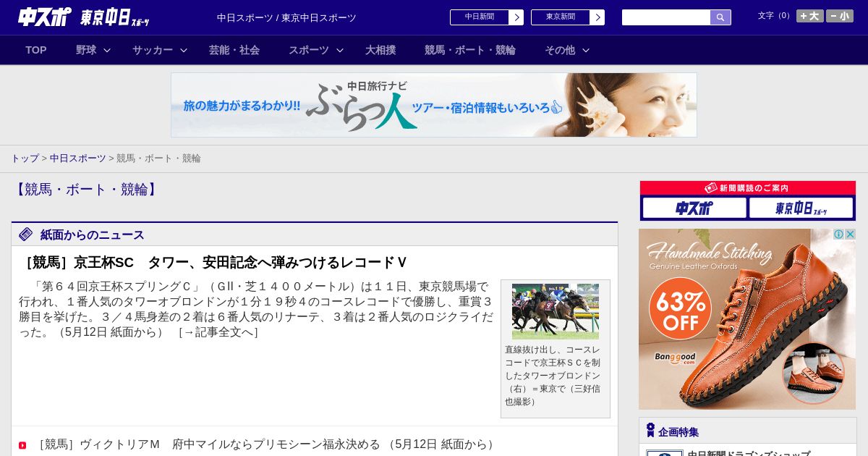Click red bullet icon beside ヴィクトリアM article
The width and height of the screenshot is (868, 456).
[x=22, y=445]
